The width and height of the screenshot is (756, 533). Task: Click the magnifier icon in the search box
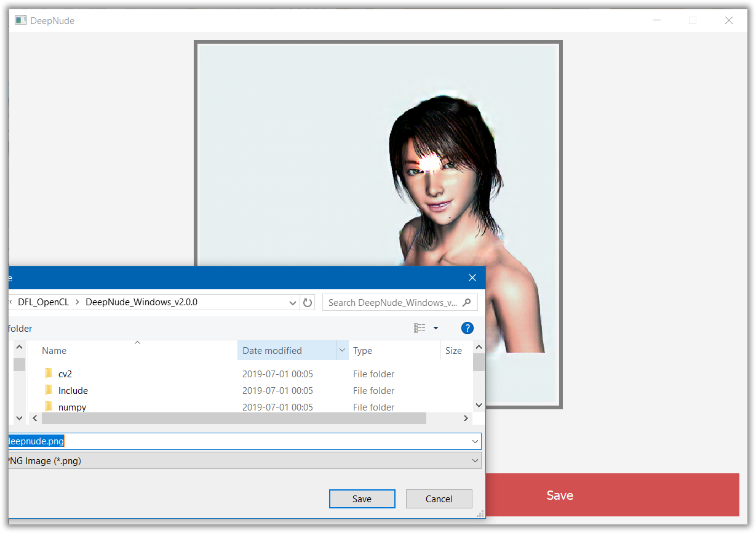pos(467,302)
